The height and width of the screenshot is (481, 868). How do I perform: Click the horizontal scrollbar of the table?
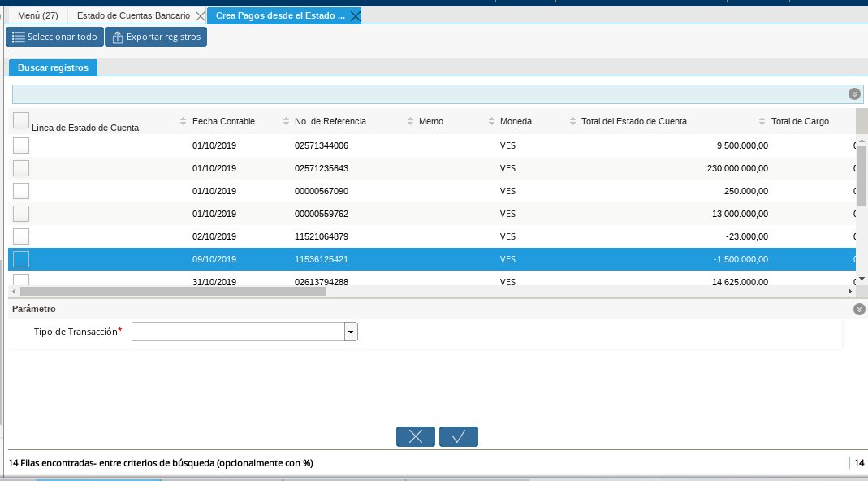(x=172, y=291)
